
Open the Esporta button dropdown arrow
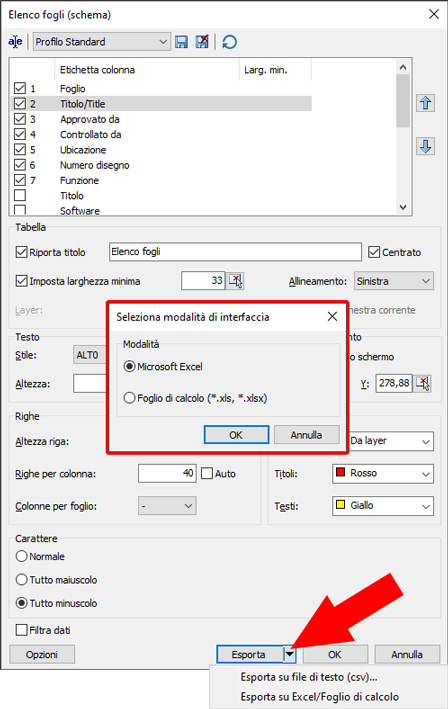point(289,654)
